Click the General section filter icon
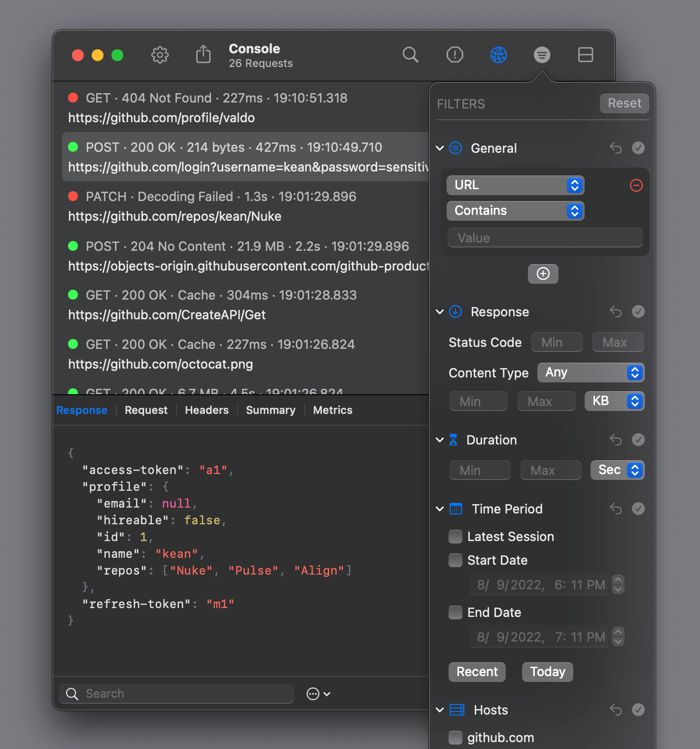Image resolution: width=700 pixels, height=749 pixels. 455,148
